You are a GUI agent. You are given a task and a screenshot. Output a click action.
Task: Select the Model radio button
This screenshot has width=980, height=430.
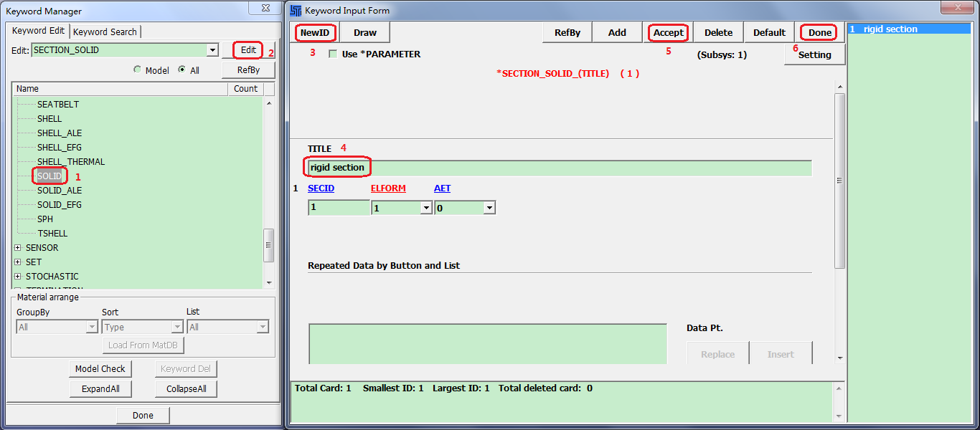[x=138, y=70]
